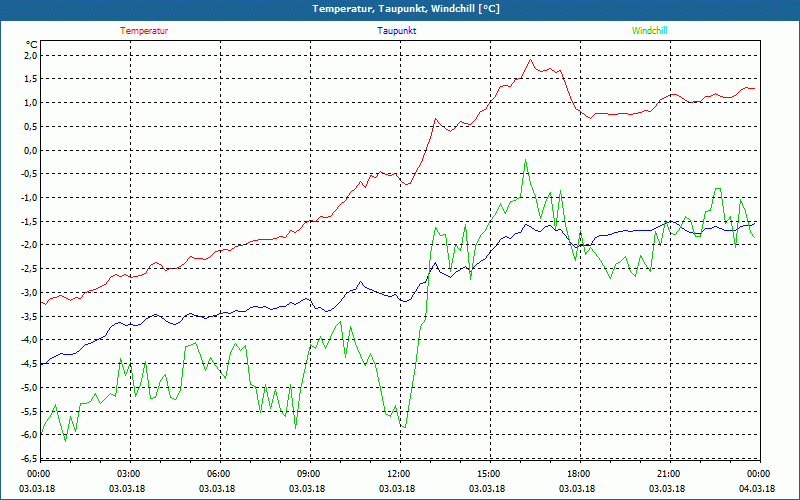Click the -1,5 y-axis value
The image size is (800, 500).
click(x=30, y=221)
